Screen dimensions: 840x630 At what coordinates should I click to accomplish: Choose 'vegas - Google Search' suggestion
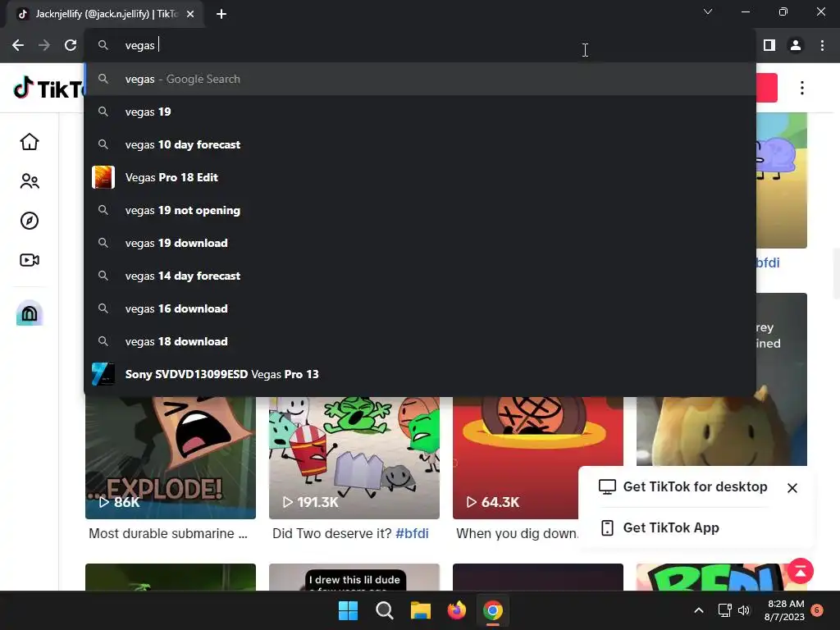420,80
